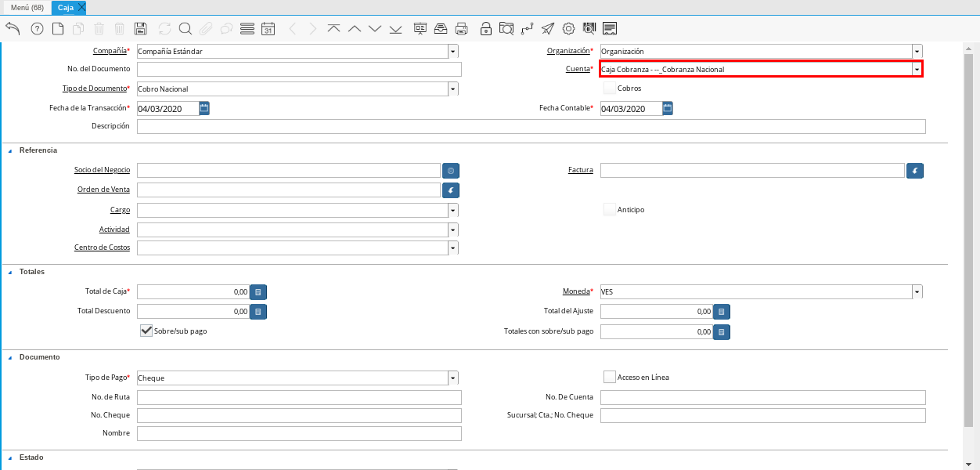Open the calculator for Total de Caja
Image resolution: width=980 pixels, height=470 pixels.
click(258, 292)
